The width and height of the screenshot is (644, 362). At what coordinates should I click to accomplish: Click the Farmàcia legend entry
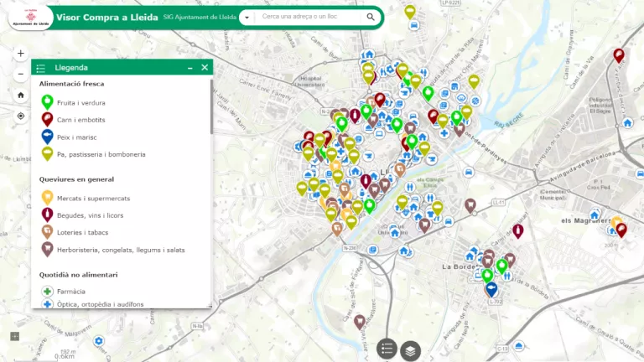point(71,292)
